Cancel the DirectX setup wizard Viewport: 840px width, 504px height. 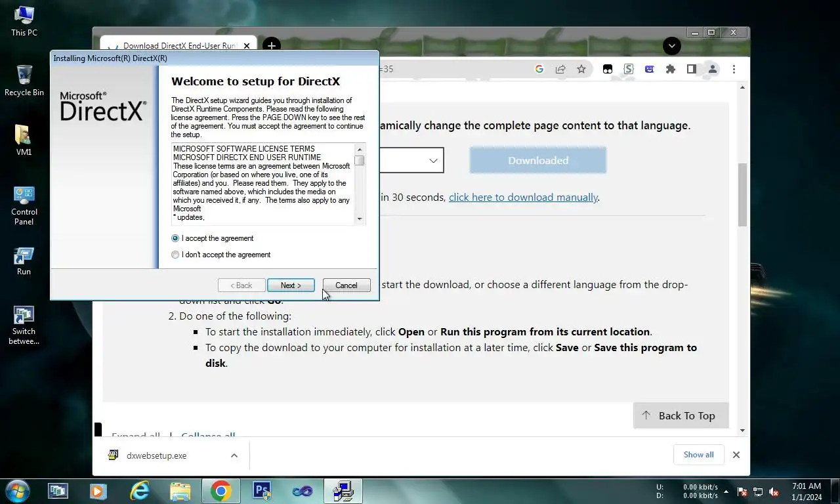(346, 285)
